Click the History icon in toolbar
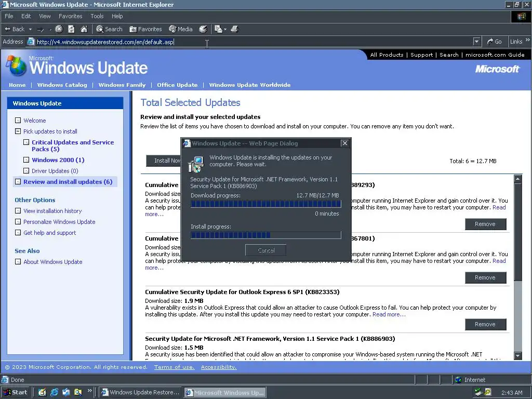 click(203, 29)
